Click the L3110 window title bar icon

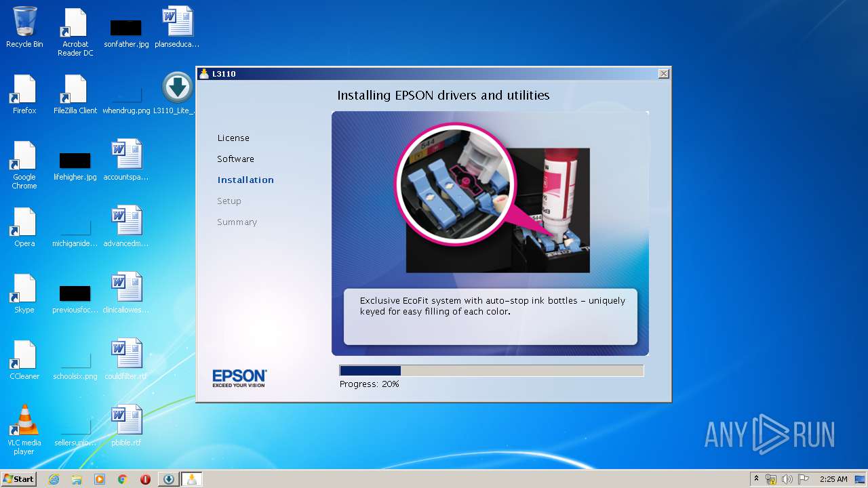tap(203, 73)
